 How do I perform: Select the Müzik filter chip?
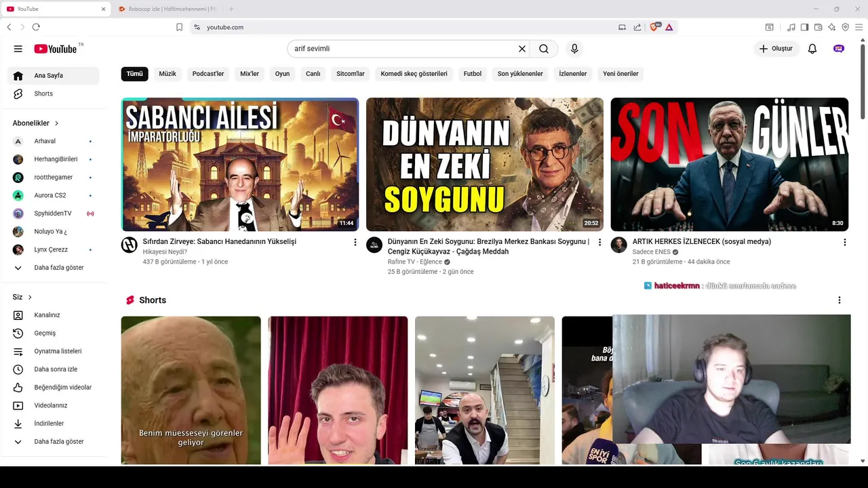pyautogui.click(x=167, y=74)
